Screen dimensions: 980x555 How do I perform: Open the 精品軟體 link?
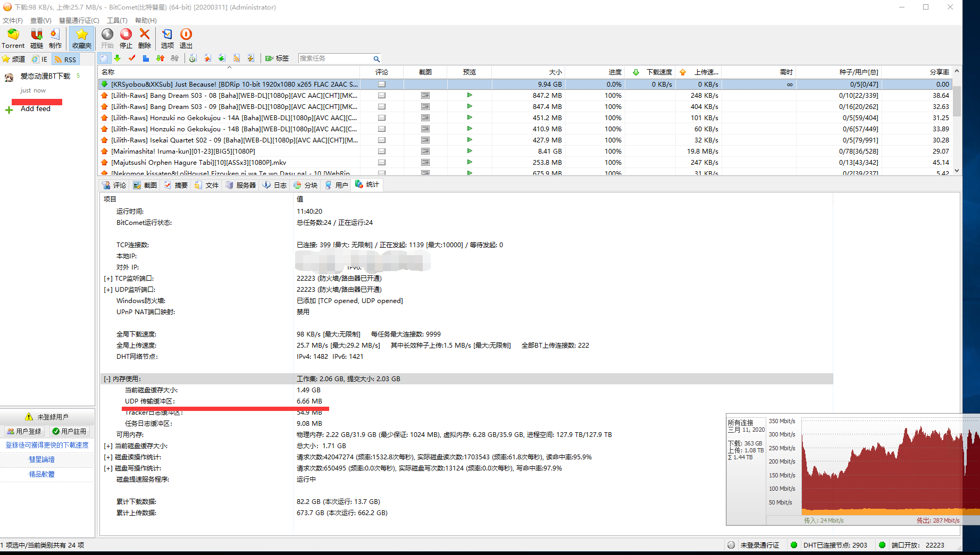41,474
